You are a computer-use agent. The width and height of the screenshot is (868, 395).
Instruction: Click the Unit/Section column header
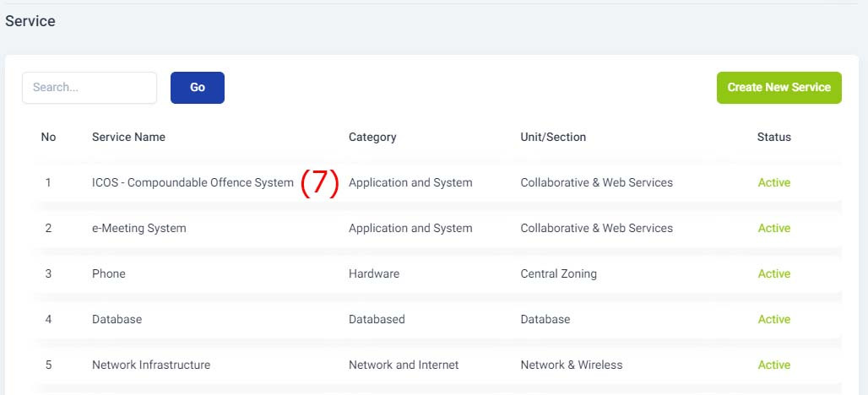(x=553, y=138)
